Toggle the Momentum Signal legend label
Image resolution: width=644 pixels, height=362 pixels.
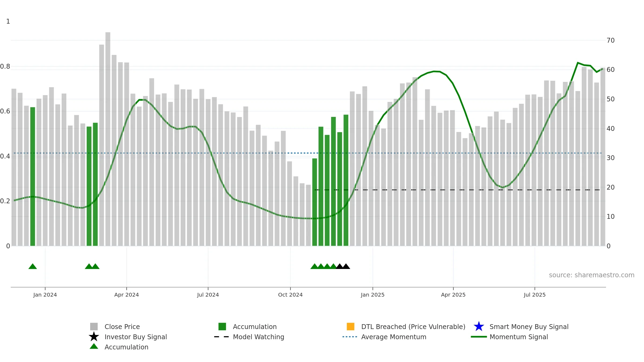(x=519, y=337)
